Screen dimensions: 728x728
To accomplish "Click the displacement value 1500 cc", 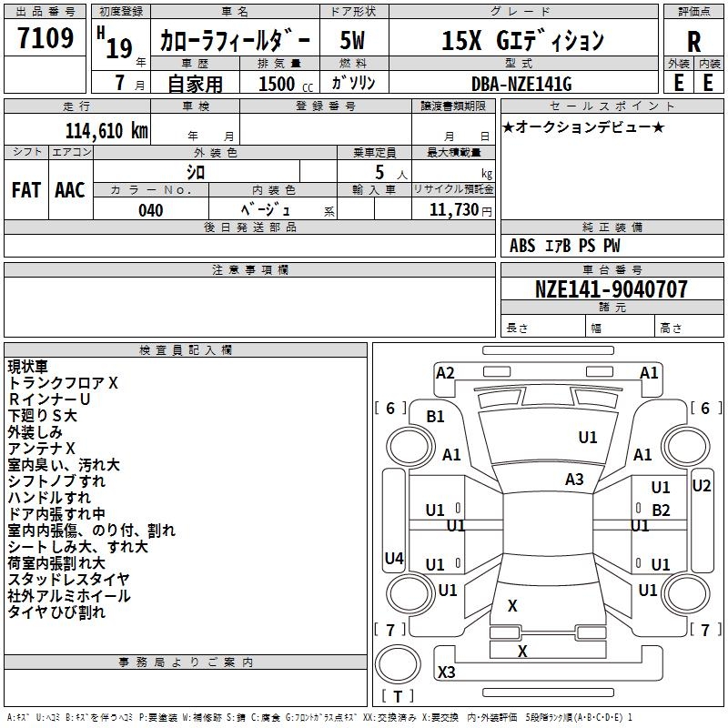I will 286,84.
